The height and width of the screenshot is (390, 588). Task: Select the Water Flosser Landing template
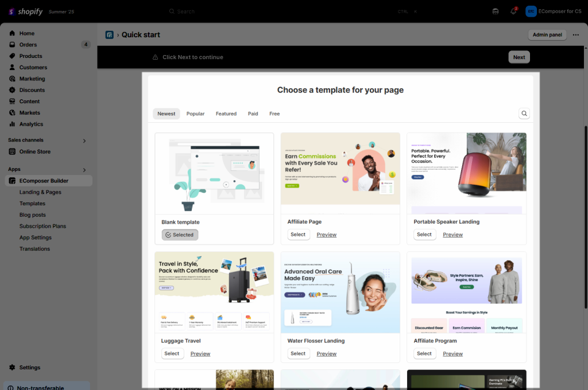298,354
